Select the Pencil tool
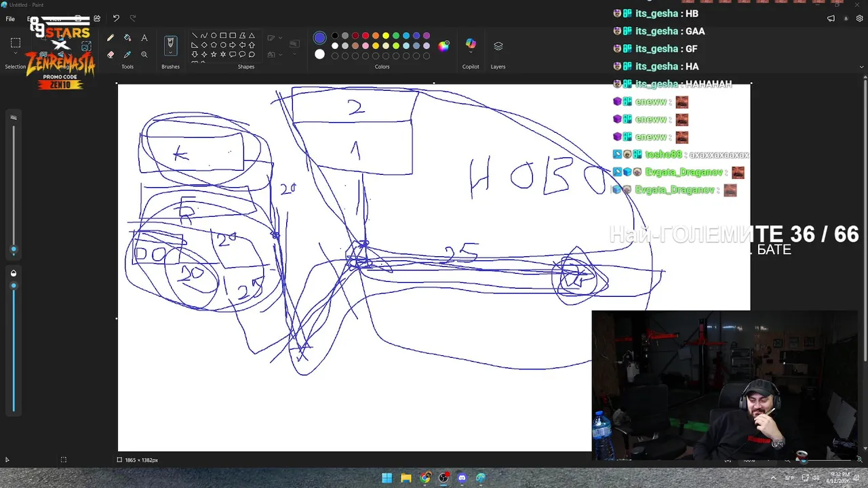The image size is (868, 488). point(111,38)
